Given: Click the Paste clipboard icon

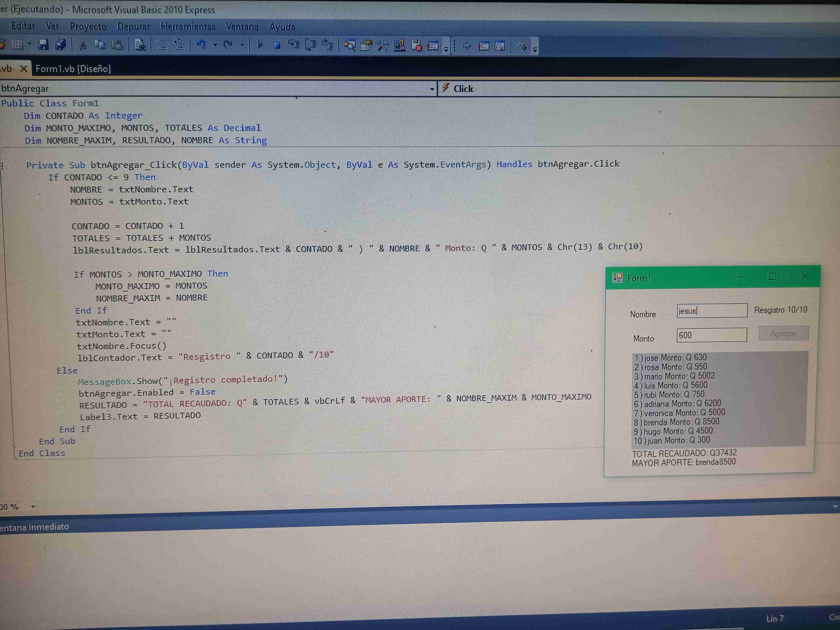Looking at the screenshot, I should pyautogui.click(x=117, y=45).
